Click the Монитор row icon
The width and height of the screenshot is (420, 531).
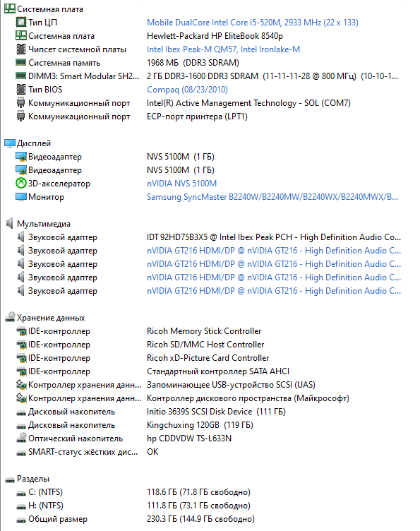(21, 197)
